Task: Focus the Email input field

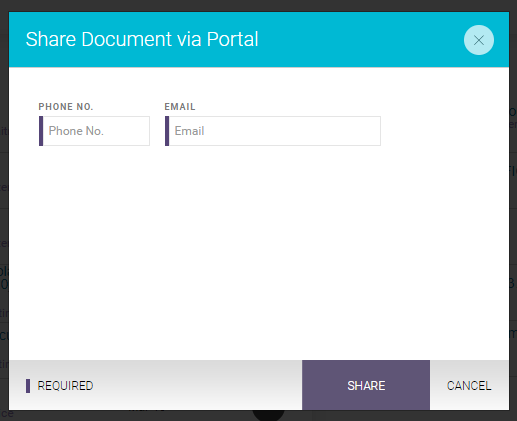Action: [x=273, y=131]
